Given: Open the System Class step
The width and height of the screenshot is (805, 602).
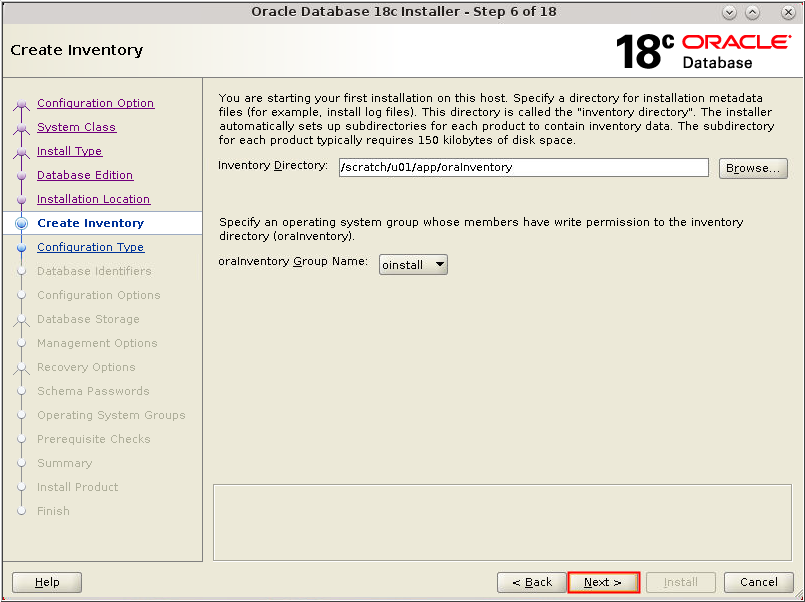Looking at the screenshot, I should pos(76,127).
